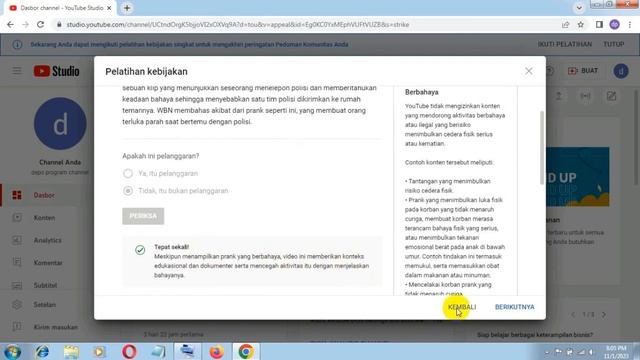This screenshot has width=640, height=360.
Task: Click the Chrome icon in the taskbar
Action: click(x=246, y=351)
